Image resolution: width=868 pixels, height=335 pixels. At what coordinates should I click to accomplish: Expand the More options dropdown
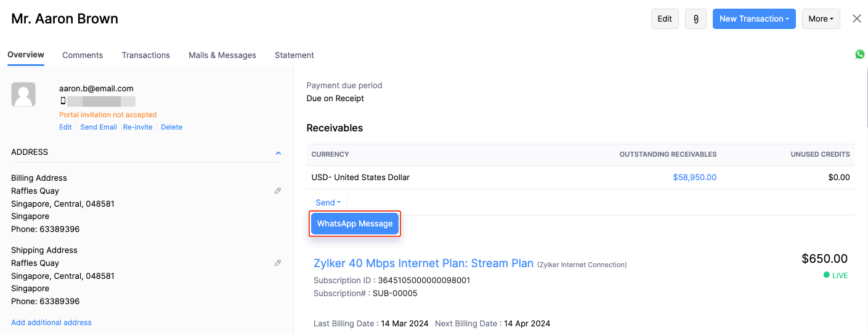pos(821,19)
